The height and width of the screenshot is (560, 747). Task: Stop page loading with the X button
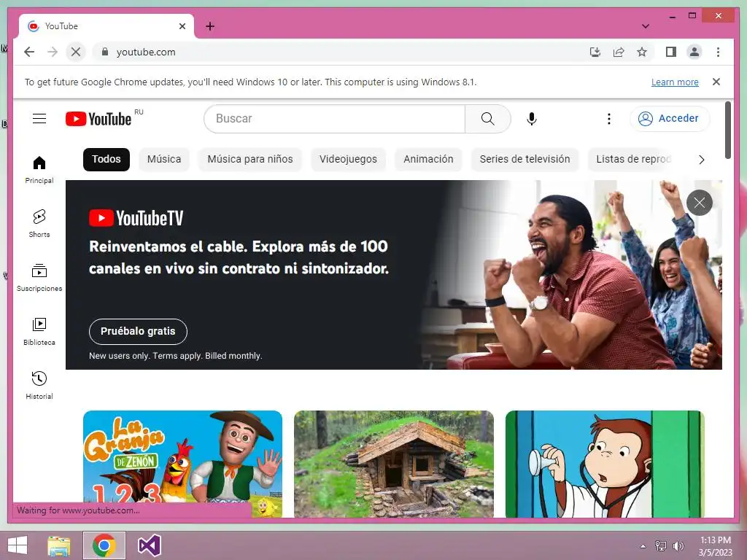(75, 52)
